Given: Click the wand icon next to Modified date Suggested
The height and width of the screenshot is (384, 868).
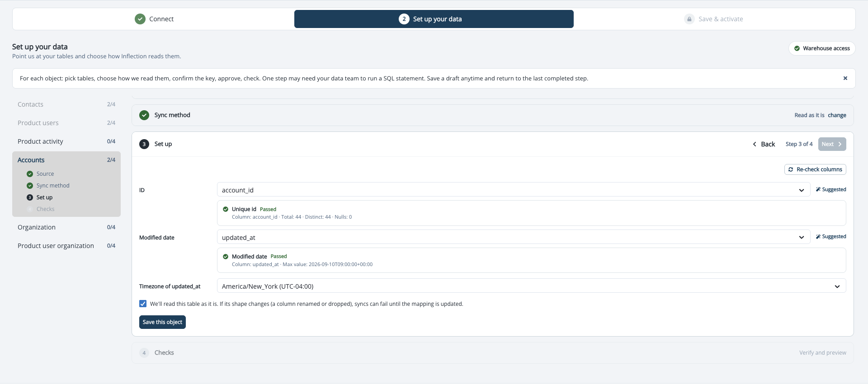Looking at the screenshot, I should coord(818,237).
